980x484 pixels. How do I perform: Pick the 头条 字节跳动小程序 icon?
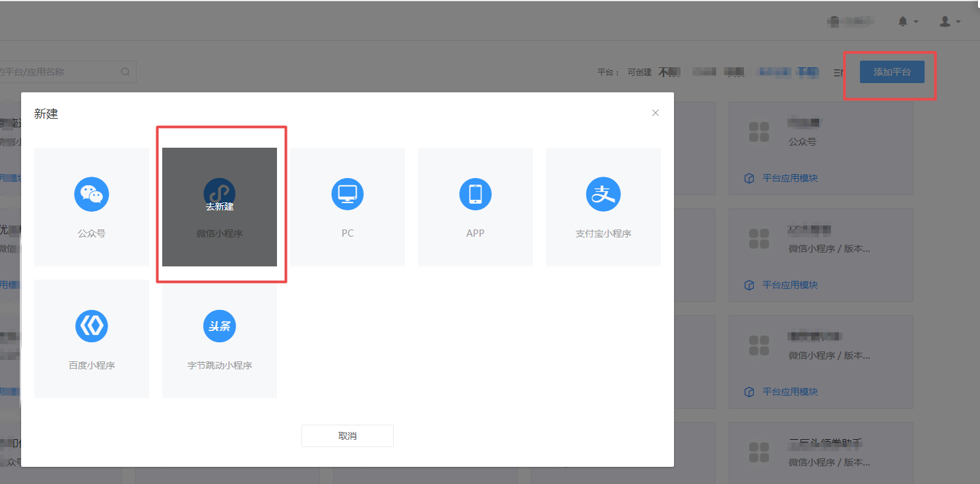(x=220, y=326)
